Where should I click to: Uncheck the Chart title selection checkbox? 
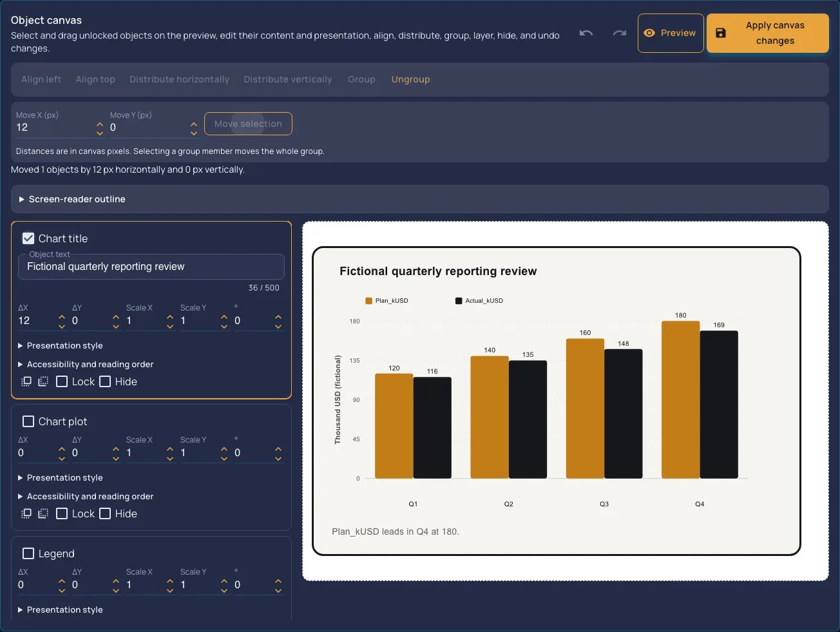(x=28, y=238)
